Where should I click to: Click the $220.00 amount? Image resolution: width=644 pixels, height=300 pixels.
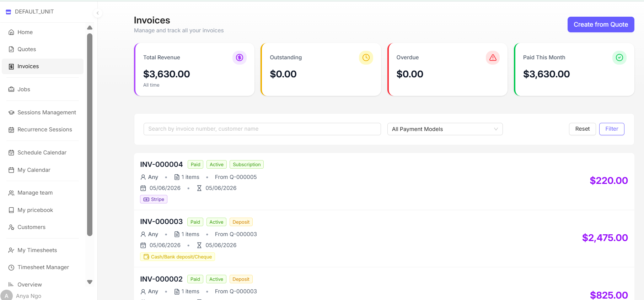[609, 181]
